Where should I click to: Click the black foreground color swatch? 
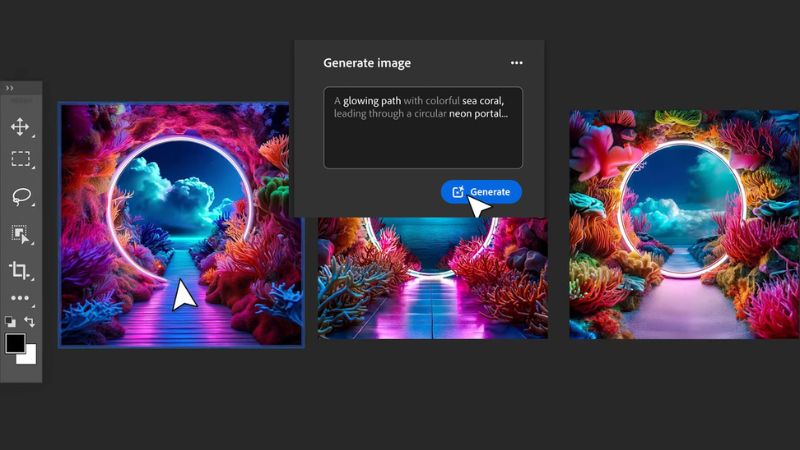(15, 343)
